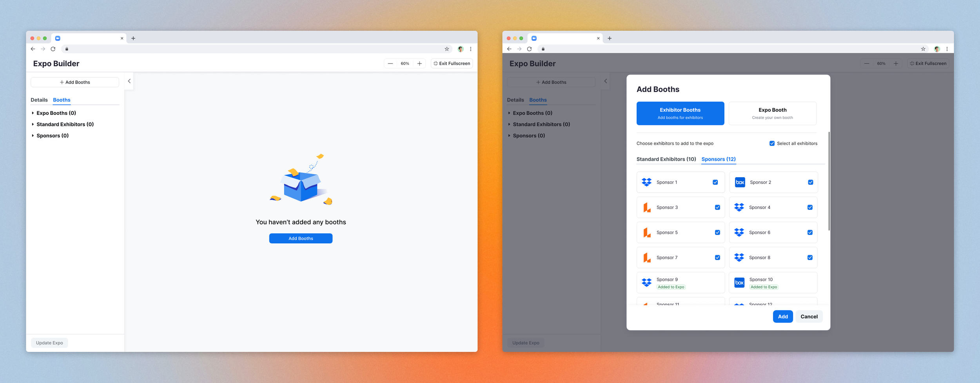Click Sponsor 9 Dropbox logo
The image size is (980, 383).
coord(647,283)
